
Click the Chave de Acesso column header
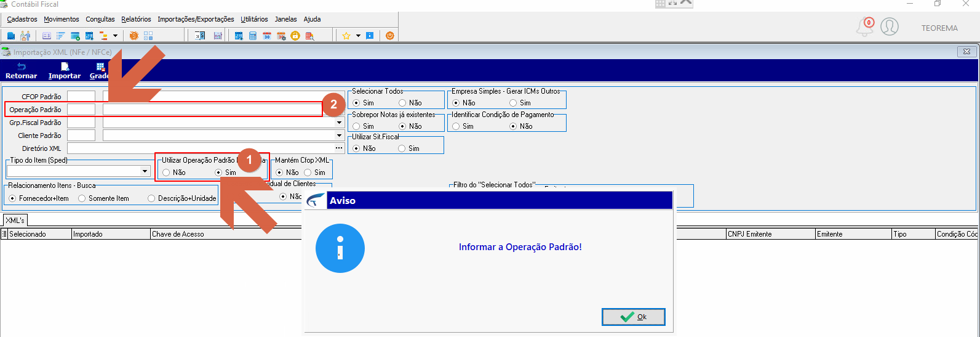click(x=226, y=234)
